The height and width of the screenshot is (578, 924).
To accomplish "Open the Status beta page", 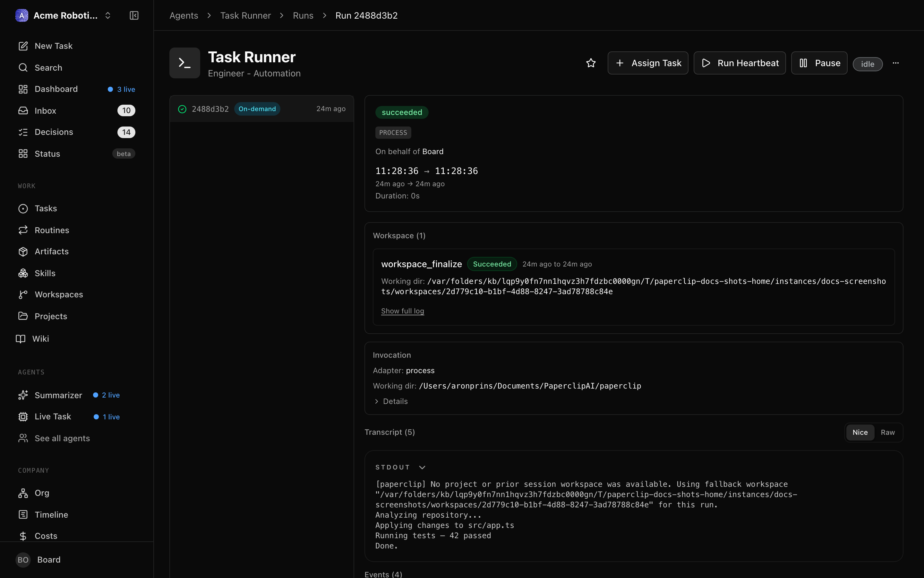I will 77,154.
